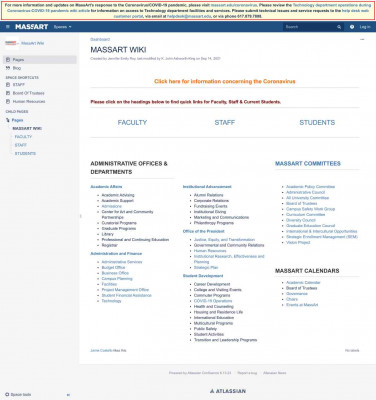This screenshot has height=400, width=376.
Task: Open the Governance calendar link
Action: [x=297, y=294]
